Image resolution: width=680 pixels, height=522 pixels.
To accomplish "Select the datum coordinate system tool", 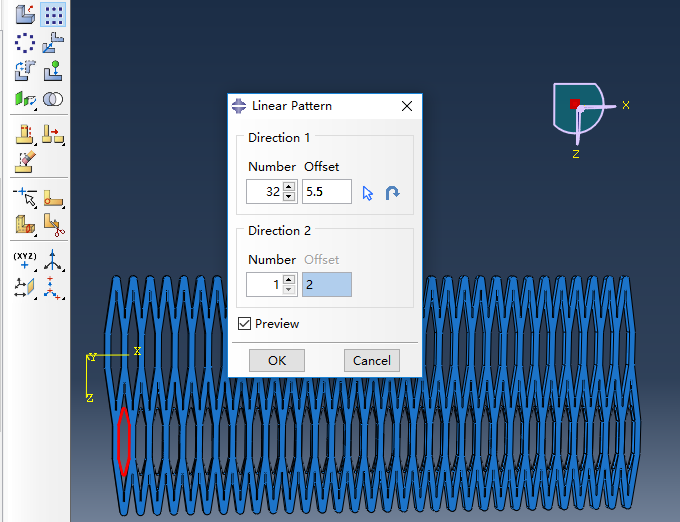I will (x=53, y=288).
